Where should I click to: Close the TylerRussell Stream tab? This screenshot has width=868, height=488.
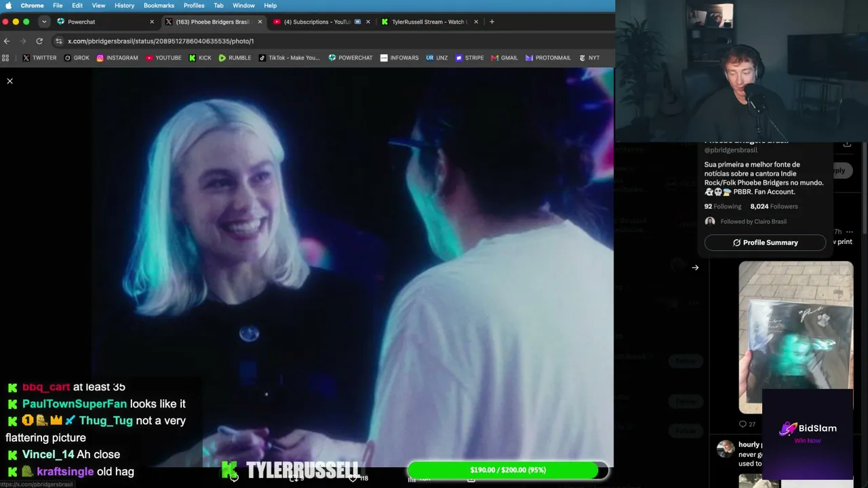click(476, 22)
